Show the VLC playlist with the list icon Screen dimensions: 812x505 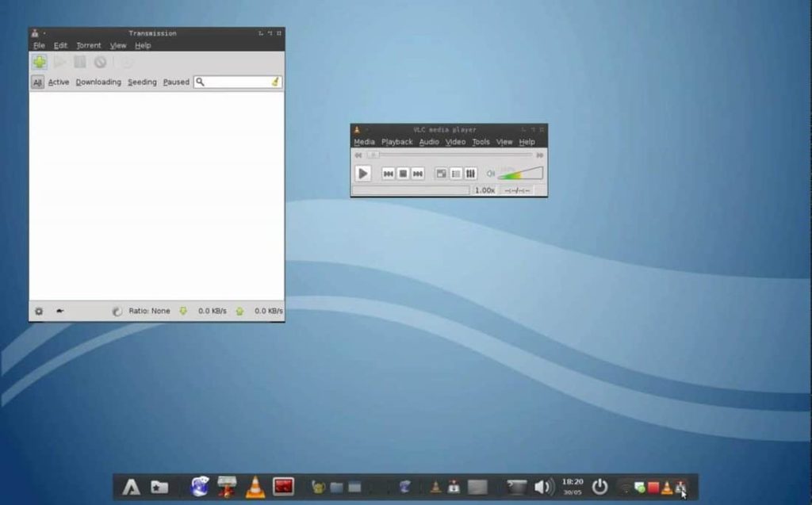[454, 174]
